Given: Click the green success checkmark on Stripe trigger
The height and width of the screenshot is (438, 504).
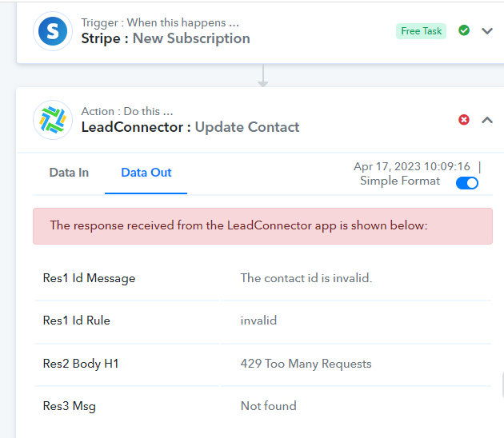Looking at the screenshot, I should click(464, 30).
